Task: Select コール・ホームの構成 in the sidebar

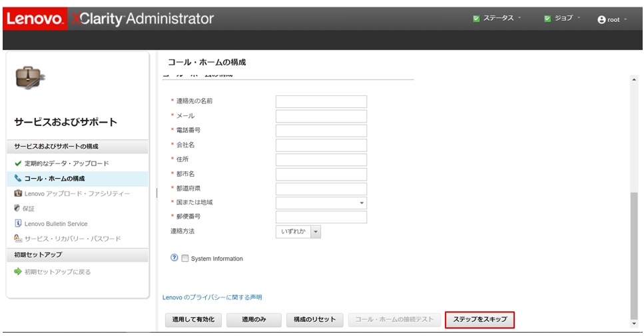Action: coord(55,179)
